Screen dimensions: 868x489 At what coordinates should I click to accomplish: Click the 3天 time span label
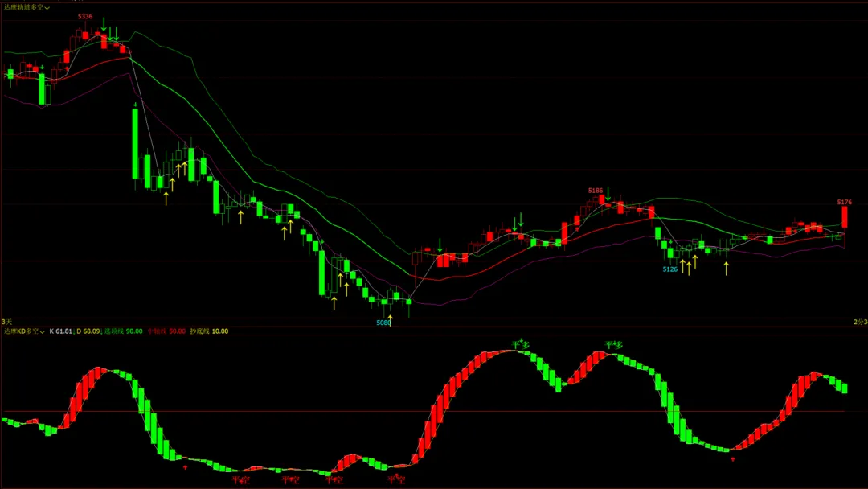pyautogui.click(x=6, y=322)
